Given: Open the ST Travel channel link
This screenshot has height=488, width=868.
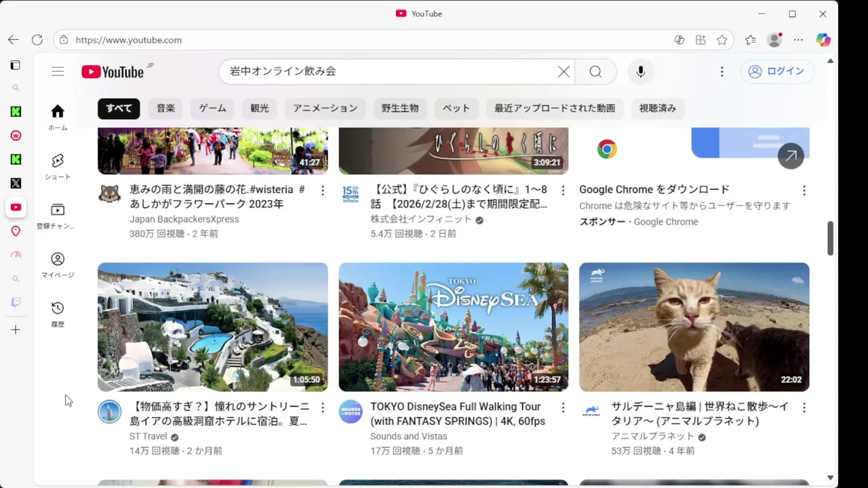Looking at the screenshot, I should pyautogui.click(x=149, y=436).
